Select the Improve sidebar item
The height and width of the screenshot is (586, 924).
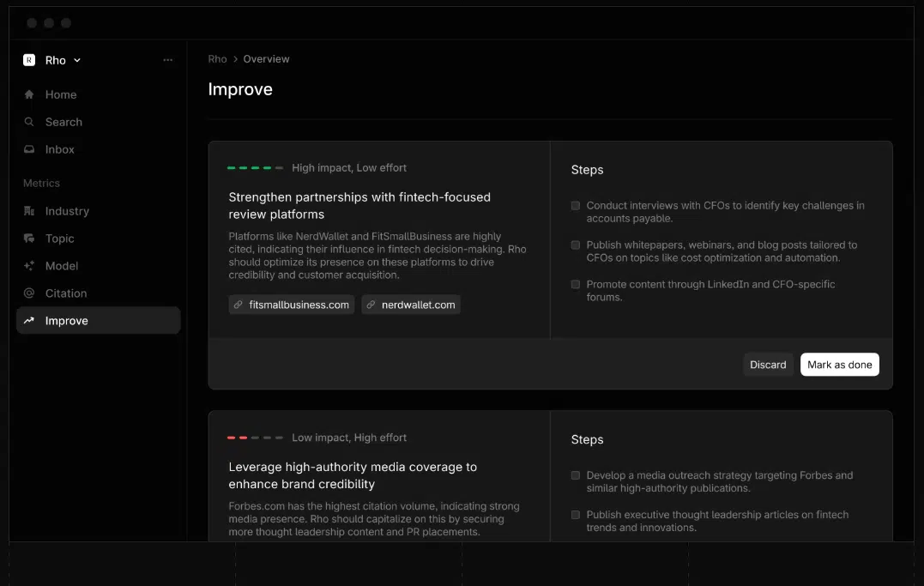99,321
